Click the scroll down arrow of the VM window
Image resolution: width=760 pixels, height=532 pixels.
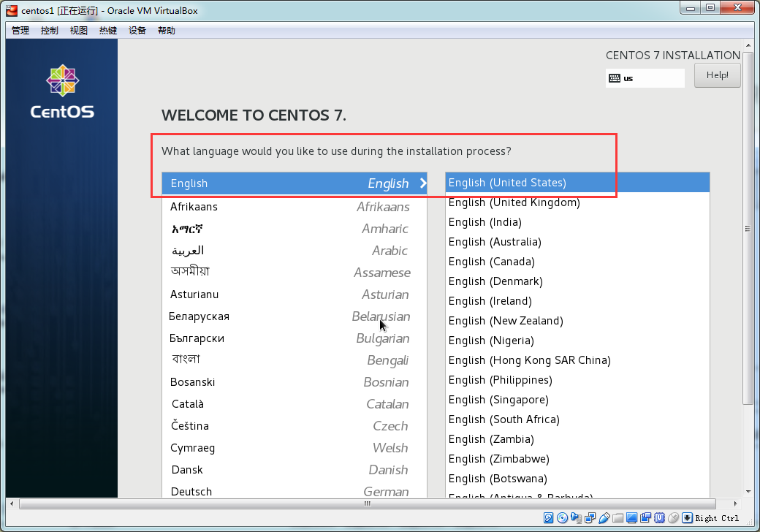point(748,491)
